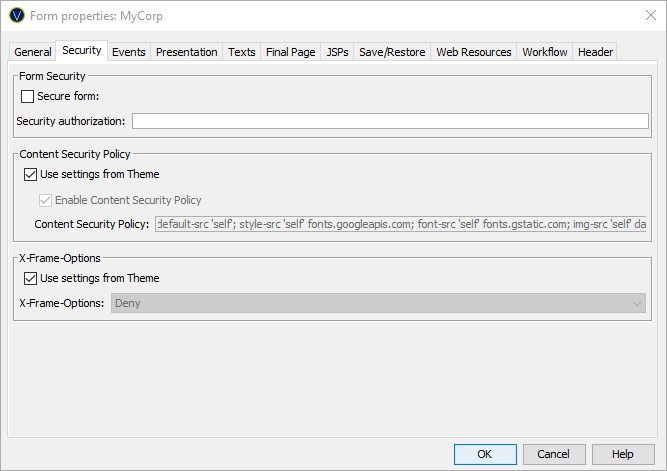Go to the Texts tab
Screen dimensions: 667x471
pyautogui.click(x=241, y=52)
